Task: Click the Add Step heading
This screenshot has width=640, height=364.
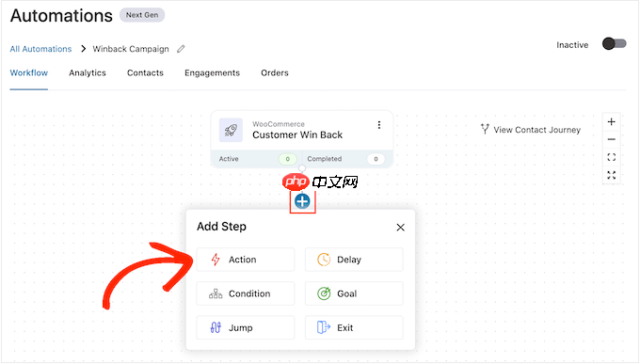Action: 221,227
